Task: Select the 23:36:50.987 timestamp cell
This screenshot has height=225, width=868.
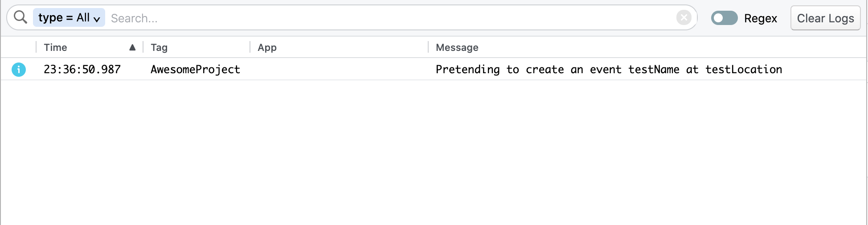Action: tap(82, 70)
